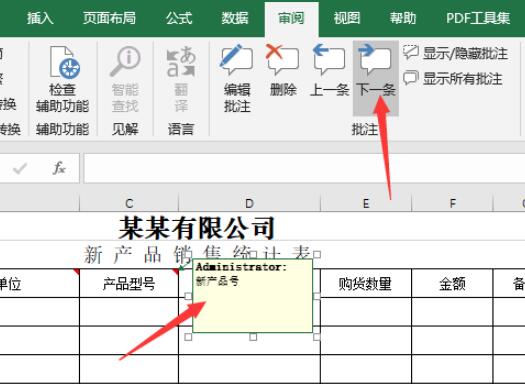Click the Translate (翻译) icon
Screen dimensions: 525x384
pos(181,61)
